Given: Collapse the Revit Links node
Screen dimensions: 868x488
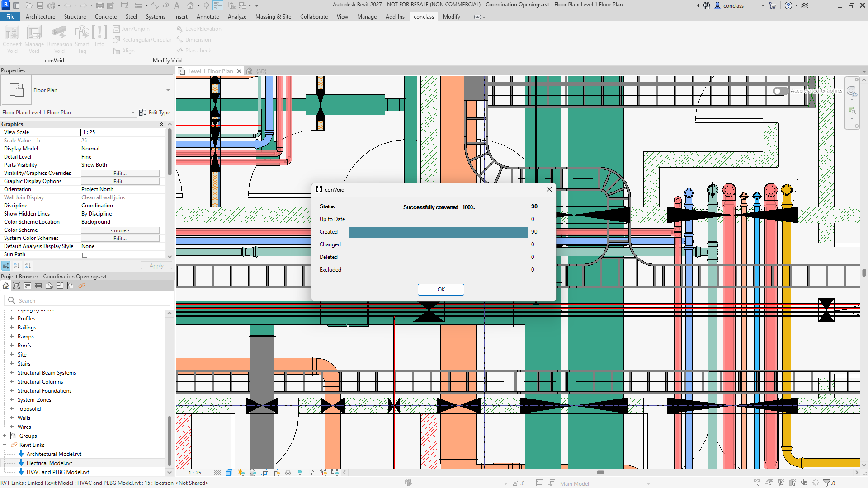Looking at the screenshot, I should tap(5, 445).
